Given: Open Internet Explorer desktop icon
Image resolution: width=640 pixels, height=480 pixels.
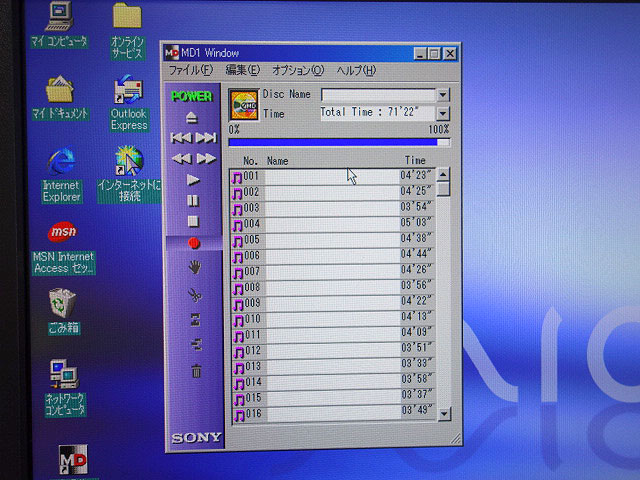Looking at the screenshot, I should click(x=61, y=175).
